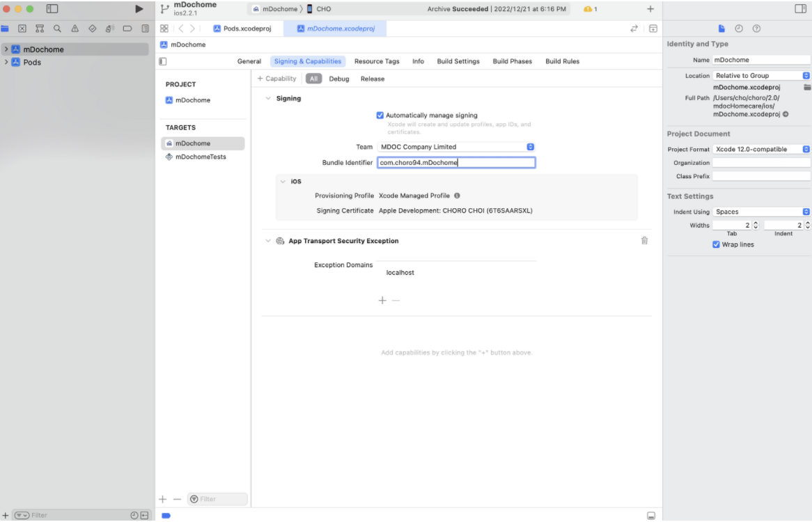Toggle the project and targets list sidebar
Image resolution: width=812 pixels, height=522 pixels.
pos(162,61)
